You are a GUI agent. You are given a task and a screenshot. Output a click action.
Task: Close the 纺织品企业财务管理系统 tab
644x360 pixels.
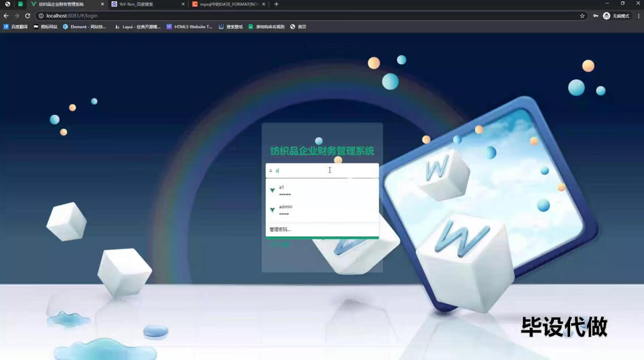102,4
